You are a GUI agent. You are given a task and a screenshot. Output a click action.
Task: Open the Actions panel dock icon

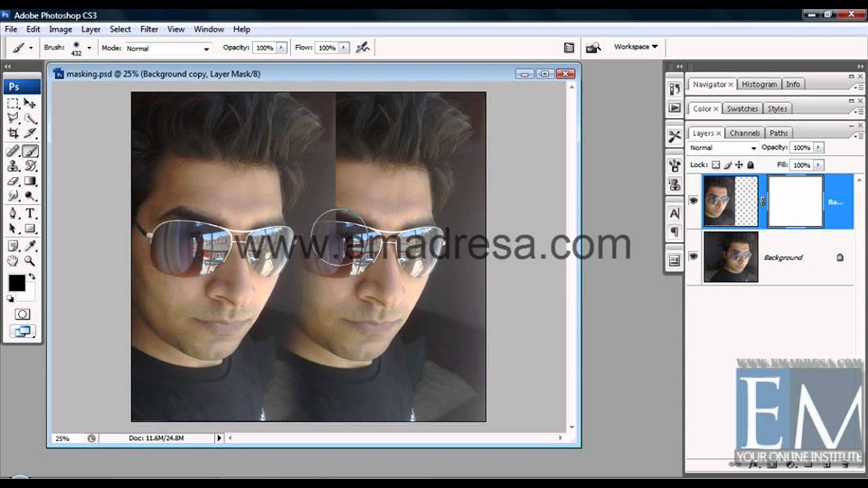[674, 108]
